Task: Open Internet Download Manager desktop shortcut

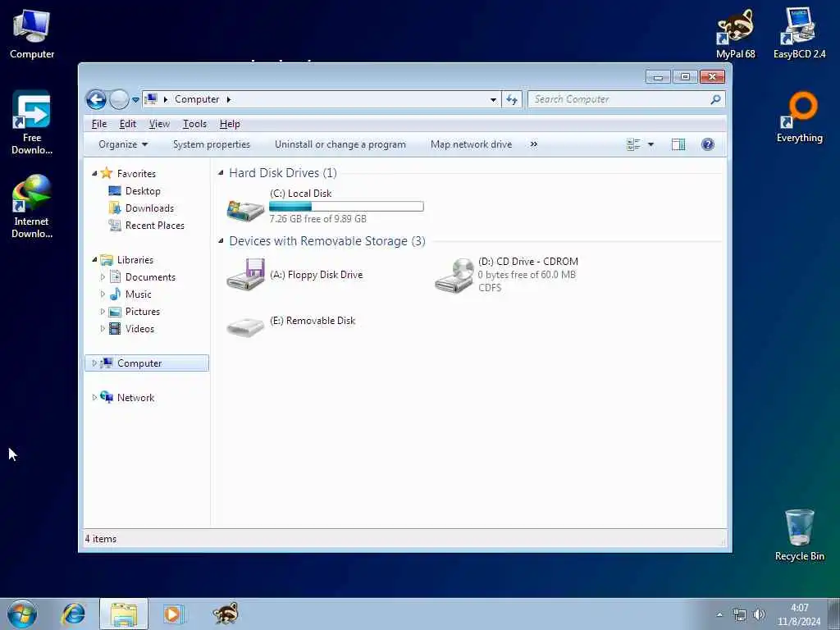Action: [32, 206]
